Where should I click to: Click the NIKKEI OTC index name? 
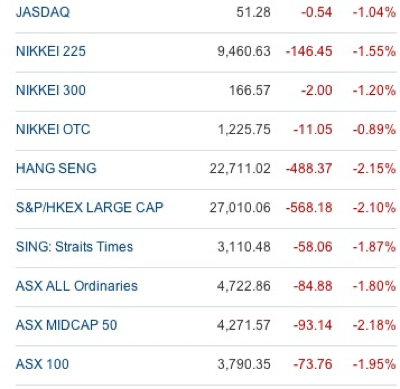coord(53,129)
